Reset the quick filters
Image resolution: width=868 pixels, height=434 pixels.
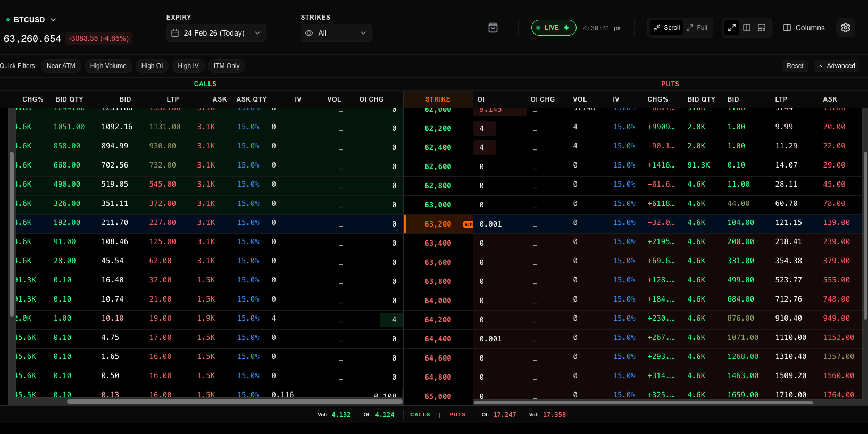pyautogui.click(x=795, y=66)
